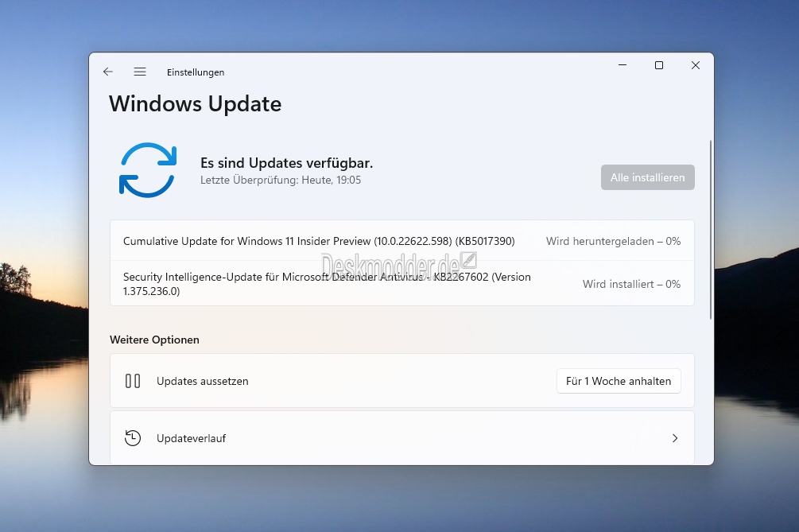
Task: Maximize the Einstellungen window
Action: click(659, 65)
